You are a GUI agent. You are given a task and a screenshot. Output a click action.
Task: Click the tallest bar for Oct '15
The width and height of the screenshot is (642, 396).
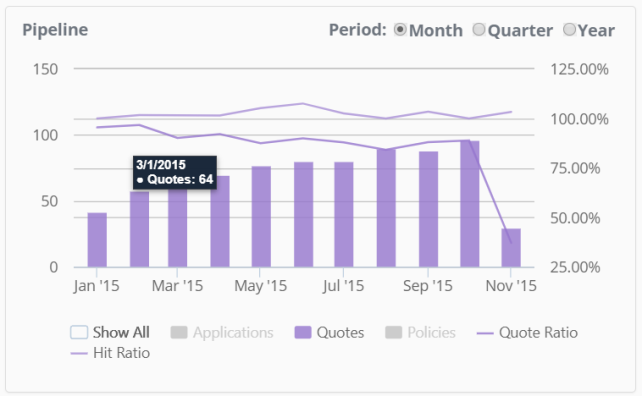[470, 204]
